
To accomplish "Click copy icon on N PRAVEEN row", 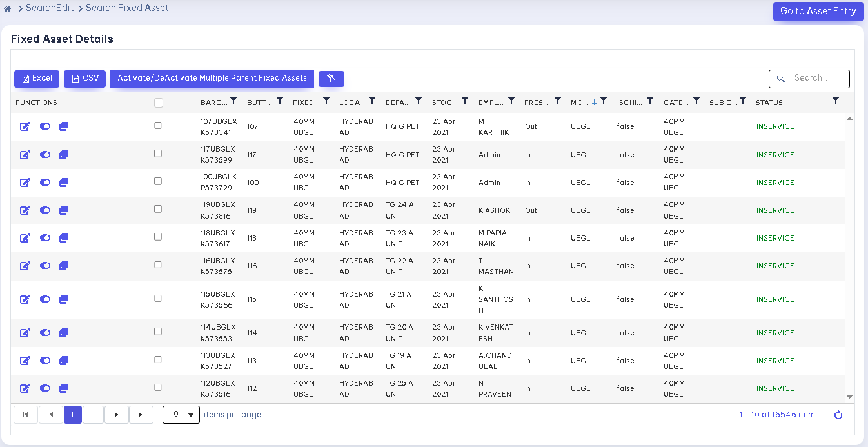I will pos(64,388).
